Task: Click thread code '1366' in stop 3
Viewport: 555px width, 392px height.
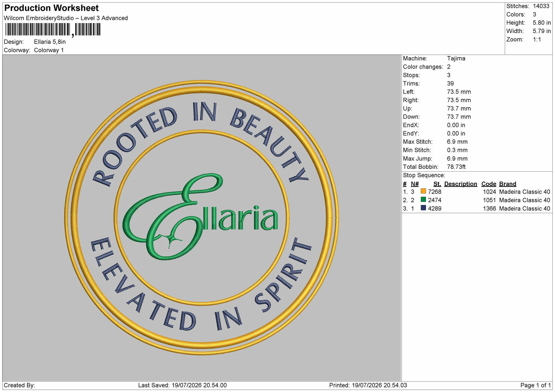Action: click(489, 208)
